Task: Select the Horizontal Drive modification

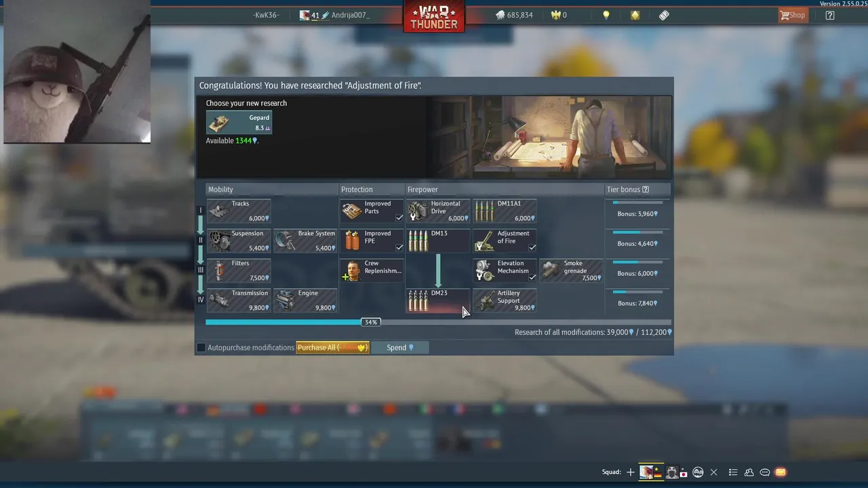Action: coord(438,211)
